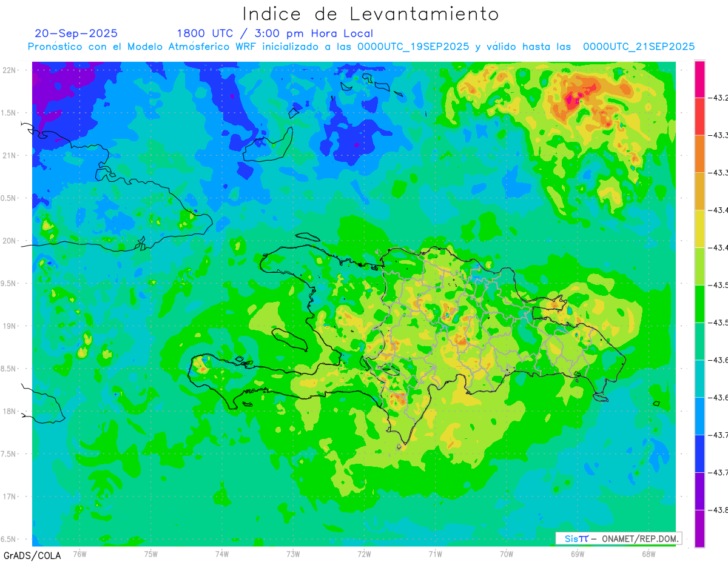The image size is (728, 562).
Task: Click the "Indice de Levantamiento" title
Action: pyautogui.click(x=371, y=14)
